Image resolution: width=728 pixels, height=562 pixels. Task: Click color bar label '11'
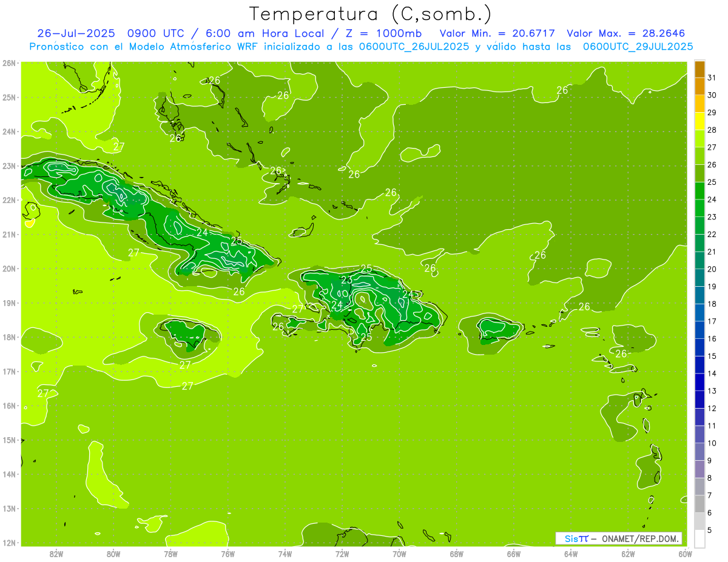(712, 426)
